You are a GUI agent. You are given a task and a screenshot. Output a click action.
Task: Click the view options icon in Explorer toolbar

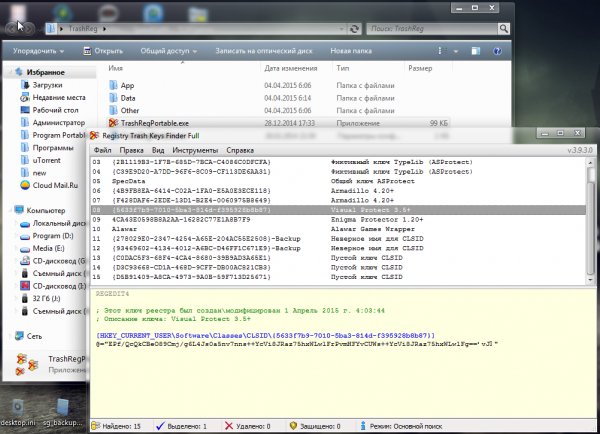pyautogui.click(x=440, y=51)
